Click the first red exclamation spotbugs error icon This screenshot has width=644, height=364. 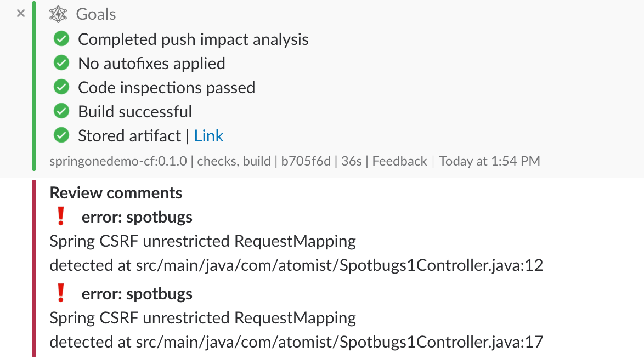pyautogui.click(x=61, y=217)
